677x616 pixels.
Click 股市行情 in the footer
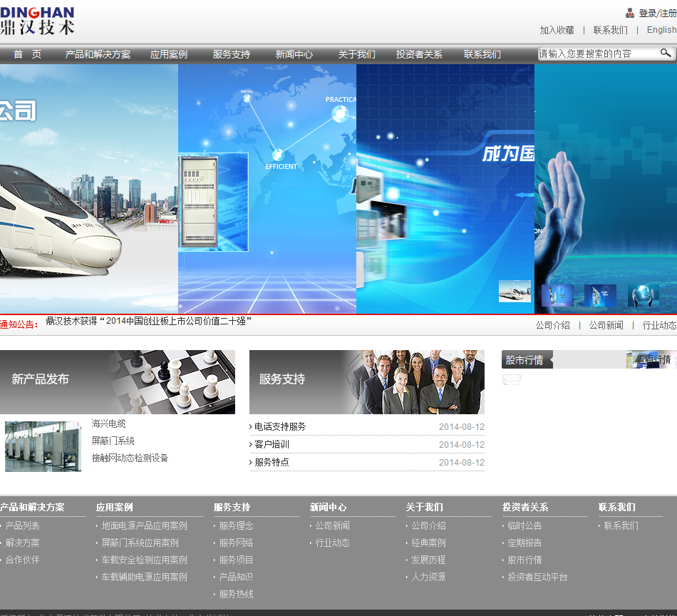[x=524, y=560]
